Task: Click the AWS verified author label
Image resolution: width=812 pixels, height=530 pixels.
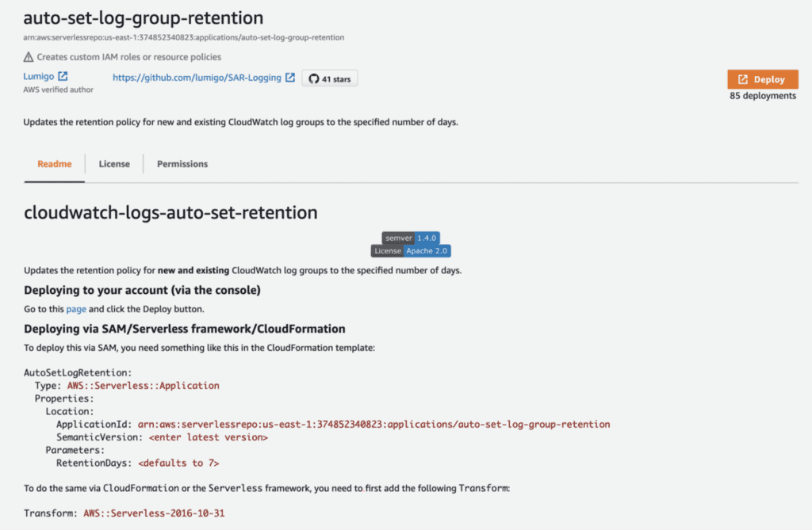Action: click(58, 90)
